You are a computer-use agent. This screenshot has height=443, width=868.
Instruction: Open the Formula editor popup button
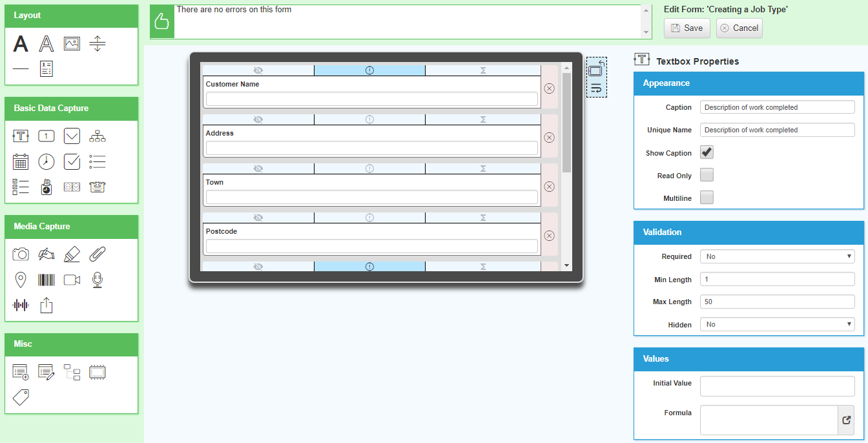click(x=846, y=420)
